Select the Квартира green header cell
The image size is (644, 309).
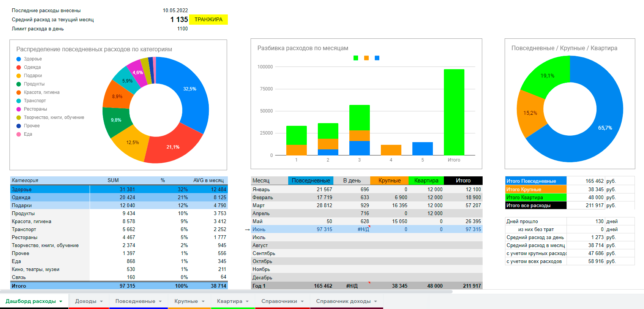pyautogui.click(x=426, y=181)
